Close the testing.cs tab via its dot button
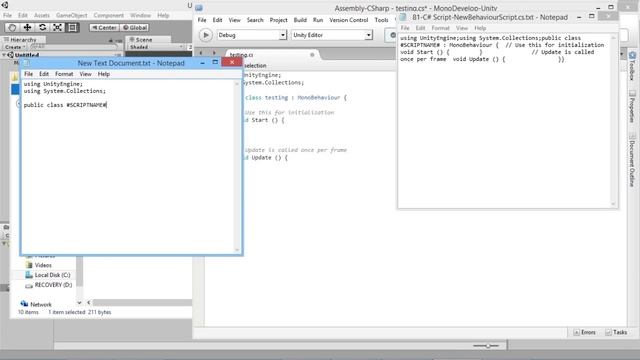 click(x=312, y=55)
